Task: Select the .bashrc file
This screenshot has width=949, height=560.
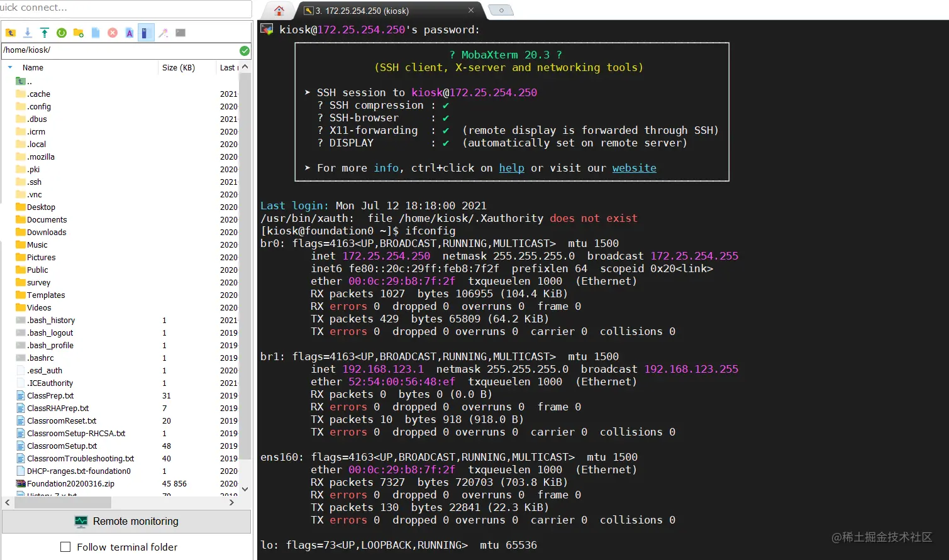Action: 35,358
